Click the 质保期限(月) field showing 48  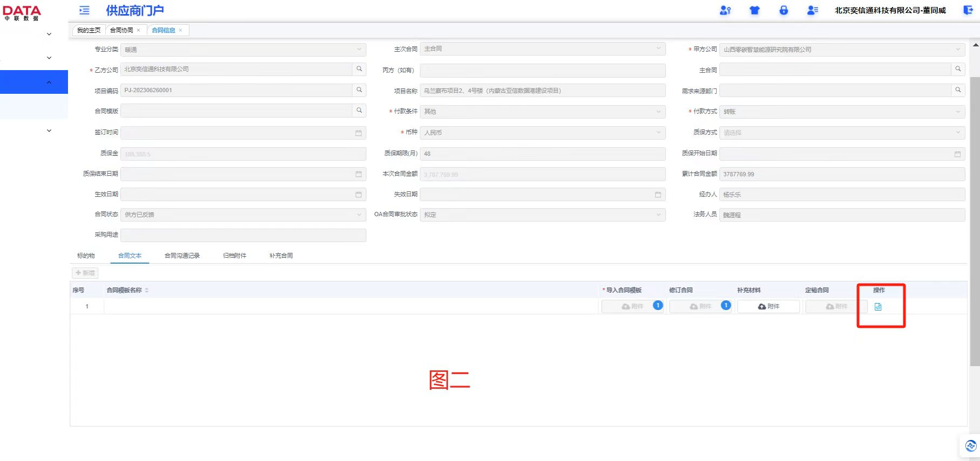[x=543, y=154]
